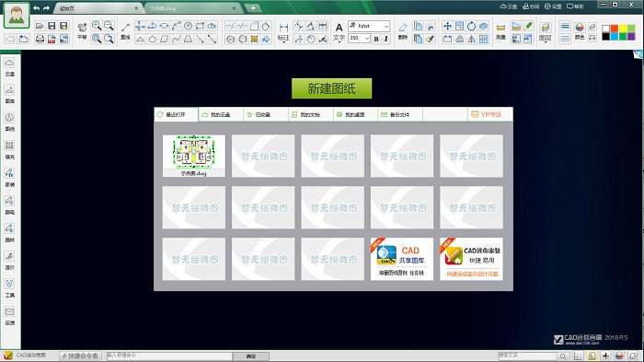The width and height of the screenshot is (644, 362).
Task: Click the save floppy disk icon
Action: pos(52,26)
